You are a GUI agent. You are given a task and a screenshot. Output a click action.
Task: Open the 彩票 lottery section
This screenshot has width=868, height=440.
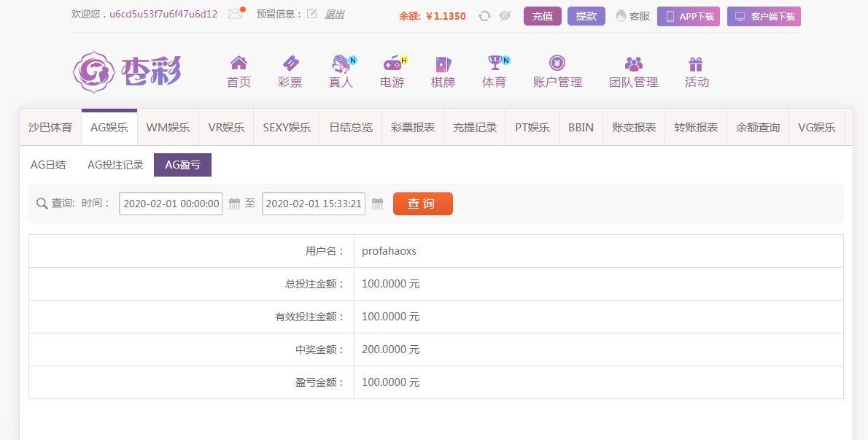pyautogui.click(x=290, y=72)
